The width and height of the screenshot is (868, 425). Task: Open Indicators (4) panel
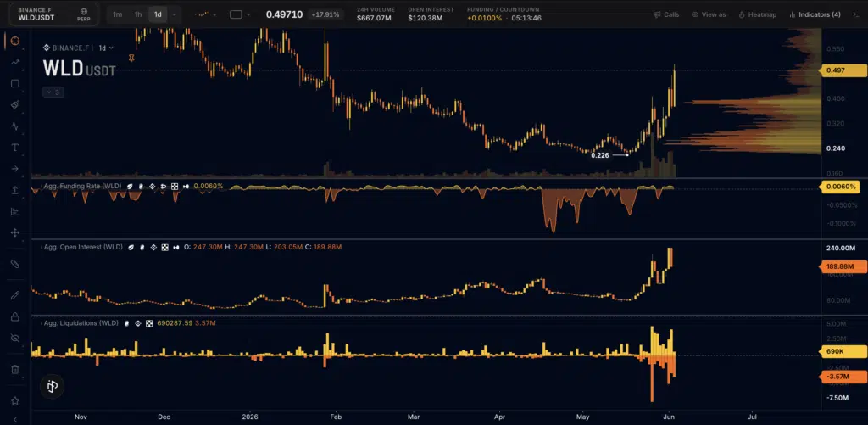pos(815,14)
